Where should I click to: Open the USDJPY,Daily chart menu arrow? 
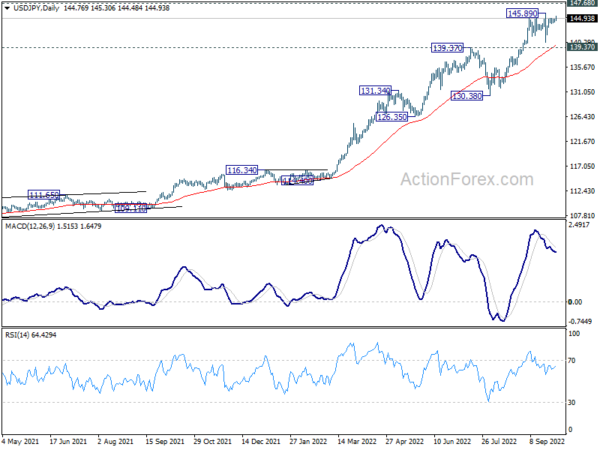(x=7, y=8)
